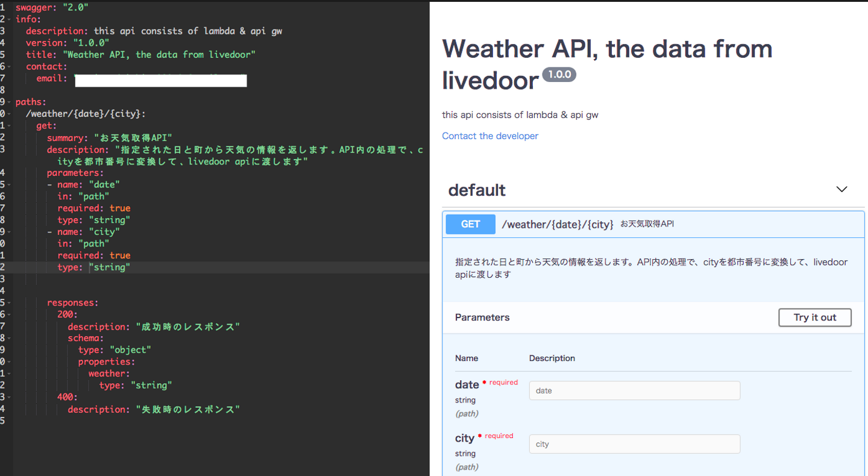The width and height of the screenshot is (868, 476).
Task: Focus the date parameter input field
Action: 635,390
